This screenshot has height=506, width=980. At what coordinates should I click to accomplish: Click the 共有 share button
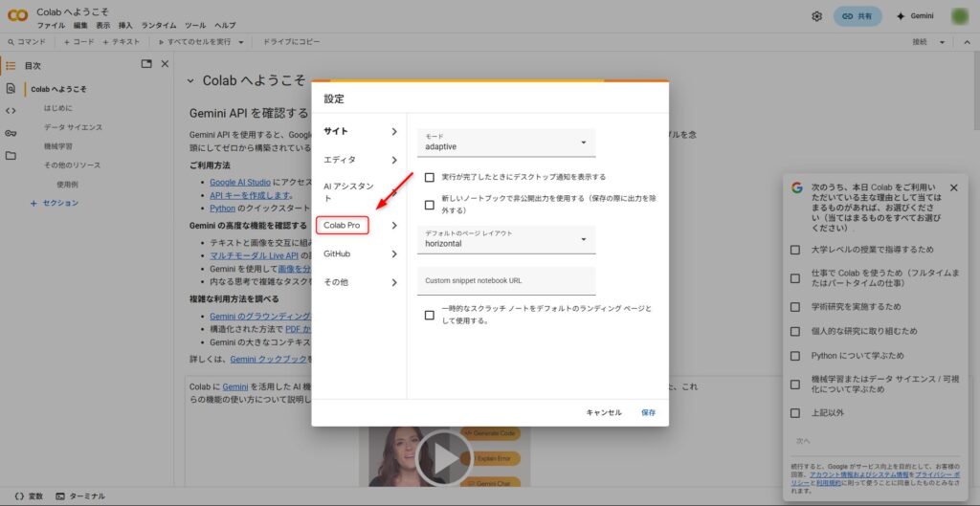coord(857,16)
